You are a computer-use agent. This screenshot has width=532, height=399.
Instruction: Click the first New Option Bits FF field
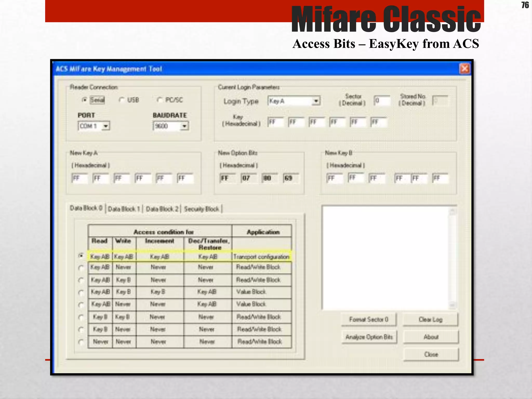pos(228,178)
